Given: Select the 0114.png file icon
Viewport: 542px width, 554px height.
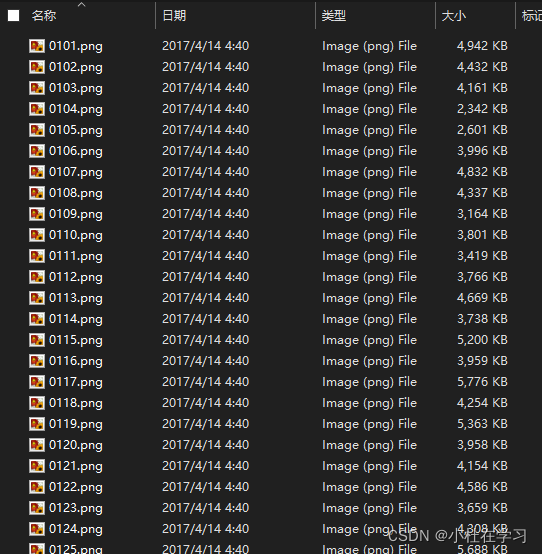Looking at the screenshot, I should 37,319.
